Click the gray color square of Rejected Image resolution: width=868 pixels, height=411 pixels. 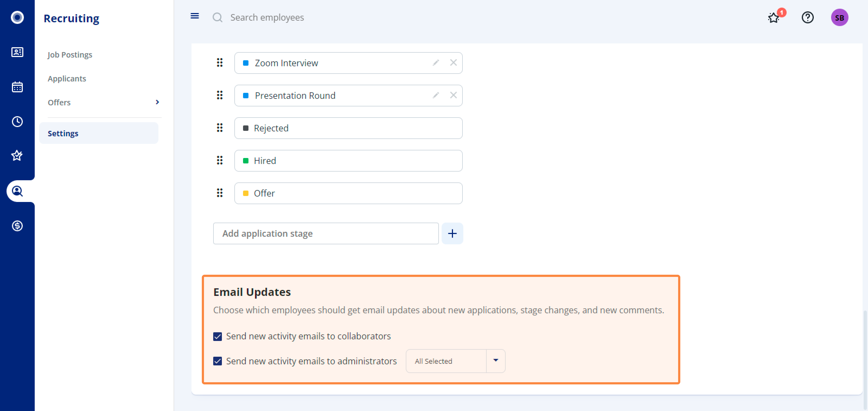[x=246, y=128]
